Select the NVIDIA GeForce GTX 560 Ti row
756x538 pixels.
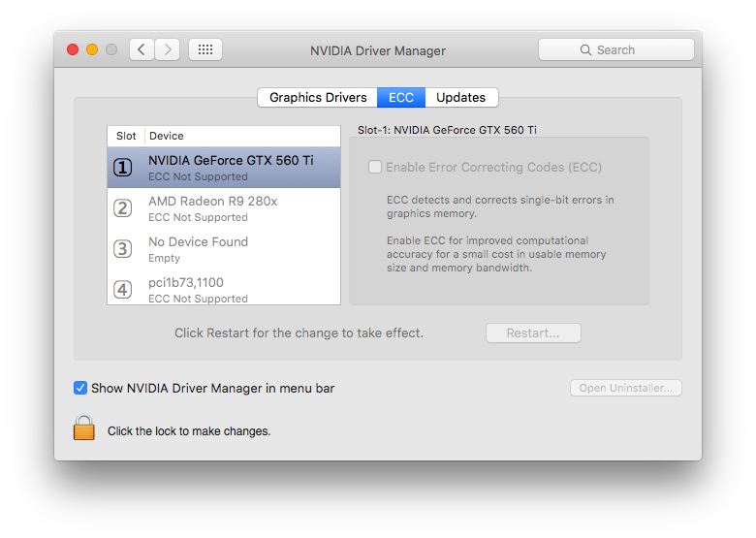tap(224, 168)
